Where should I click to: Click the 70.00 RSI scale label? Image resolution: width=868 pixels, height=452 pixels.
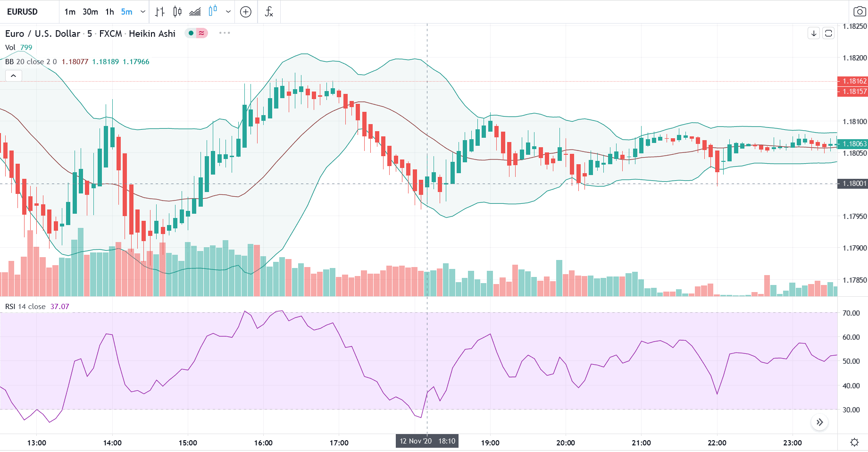tap(851, 313)
